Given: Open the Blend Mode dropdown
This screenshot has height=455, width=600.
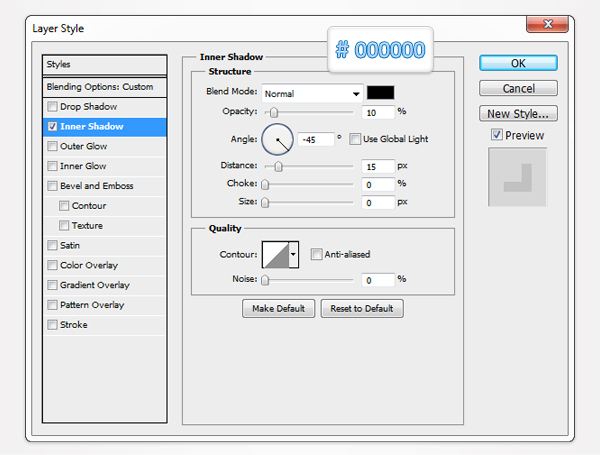Looking at the screenshot, I should click(x=312, y=93).
